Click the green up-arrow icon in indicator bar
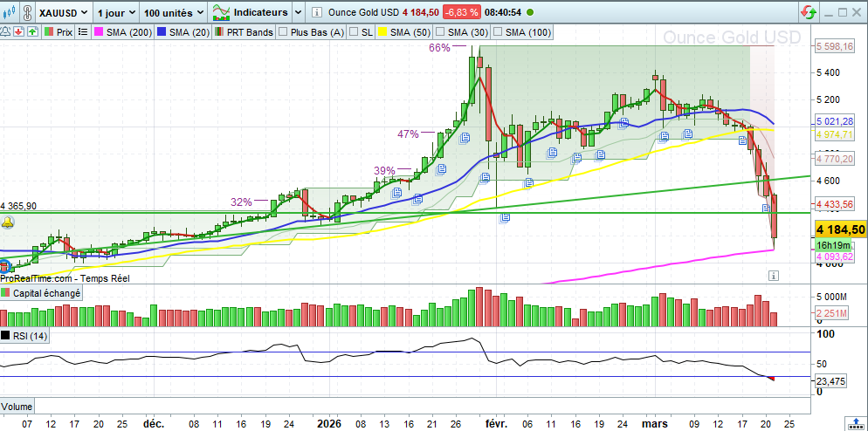868x431 pixels. pyautogui.click(x=32, y=32)
